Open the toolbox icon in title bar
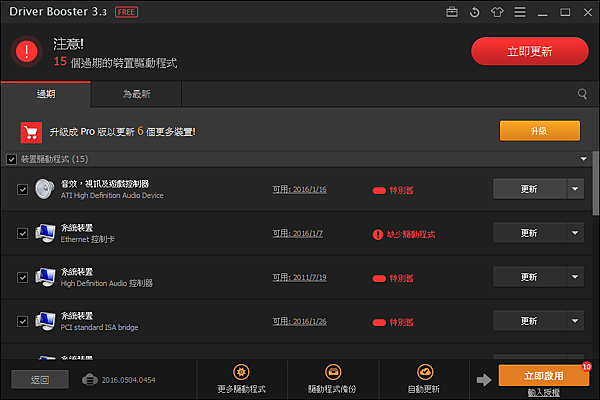The image size is (600, 400). (452, 12)
